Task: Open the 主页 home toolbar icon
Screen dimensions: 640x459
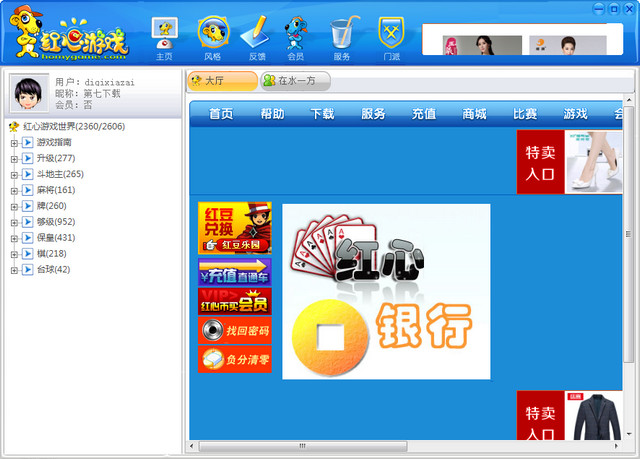Action: click(x=164, y=39)
